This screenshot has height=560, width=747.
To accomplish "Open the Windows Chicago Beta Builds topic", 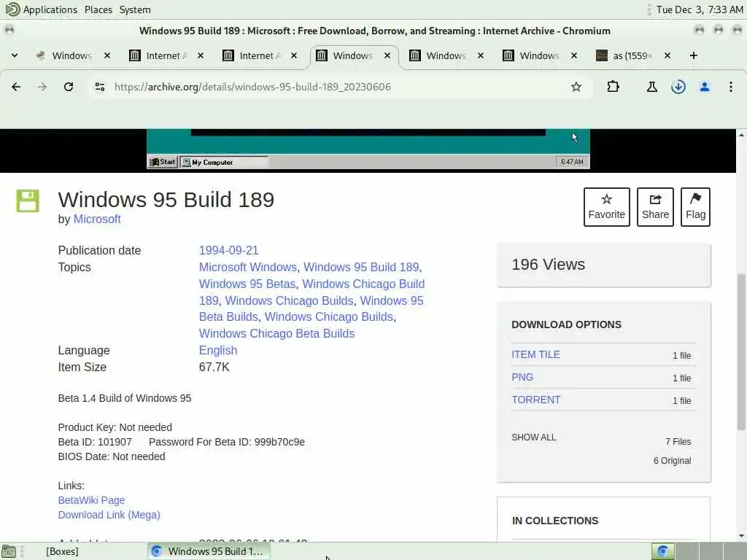I will click(276, 333).
